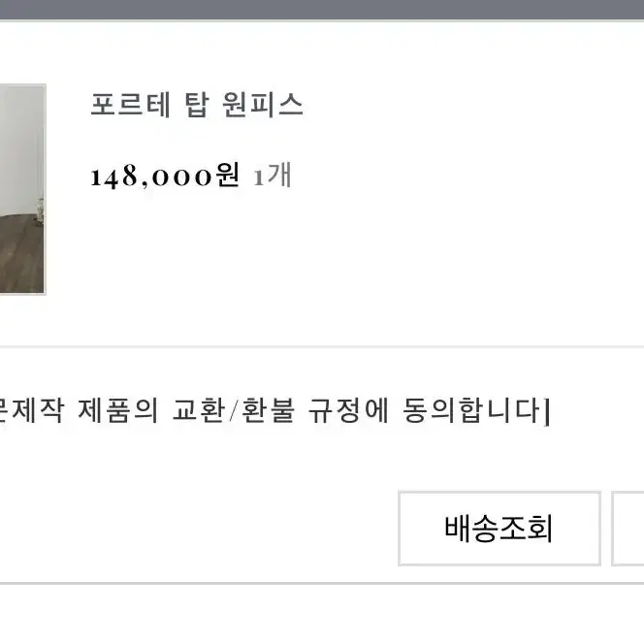Click the 제품의 word in agreement text
Viewport: 644px width, 644px height.
pyautogui.click(x=118, y=410)
